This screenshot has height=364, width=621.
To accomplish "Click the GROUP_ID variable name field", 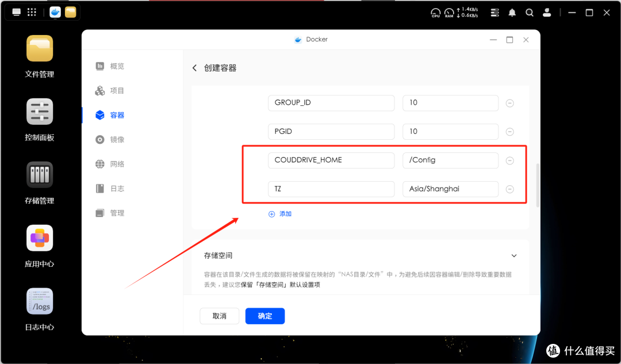I will pyautogui.click(x=331, y=103).
